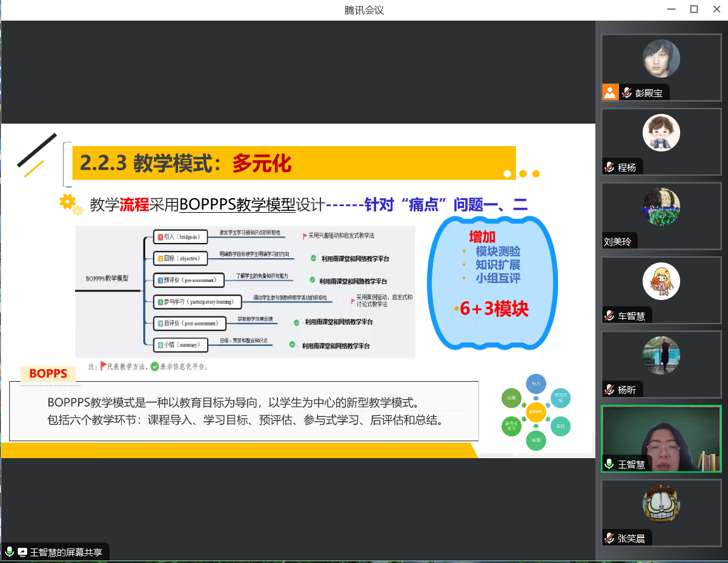
Task: Select 杨昕's participant avatar
Action: click(x=661, y=355)
